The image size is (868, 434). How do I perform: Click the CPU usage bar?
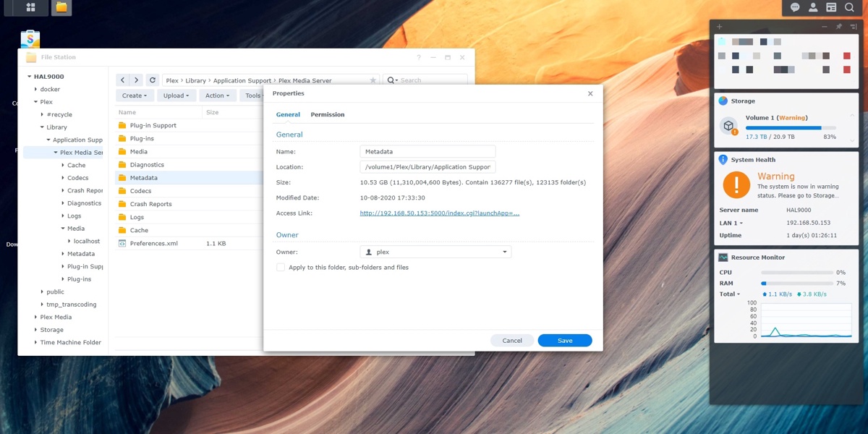click(797, 273)
